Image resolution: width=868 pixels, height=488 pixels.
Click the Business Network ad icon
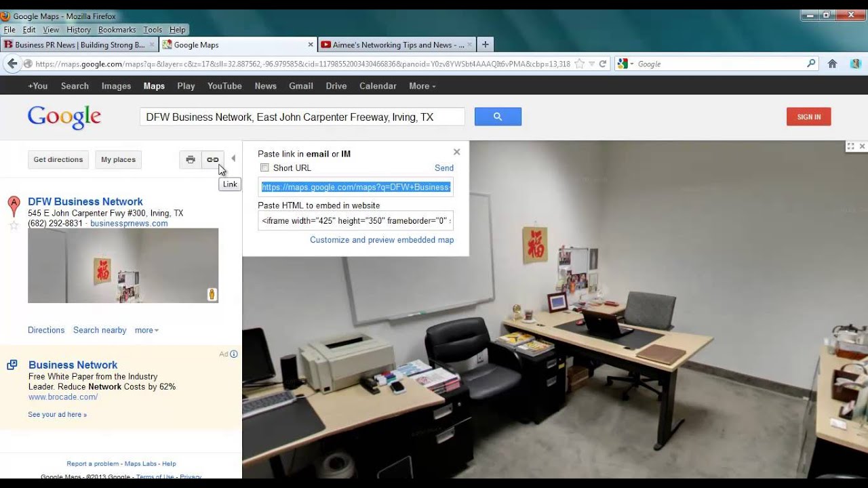coord(12,365)
